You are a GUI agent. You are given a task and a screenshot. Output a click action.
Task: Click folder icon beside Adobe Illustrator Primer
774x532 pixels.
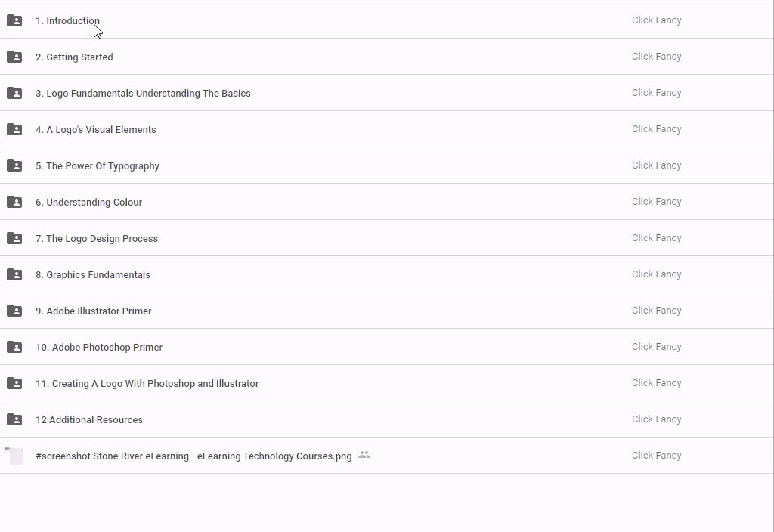pyautogui.click(x=14, y=311)
